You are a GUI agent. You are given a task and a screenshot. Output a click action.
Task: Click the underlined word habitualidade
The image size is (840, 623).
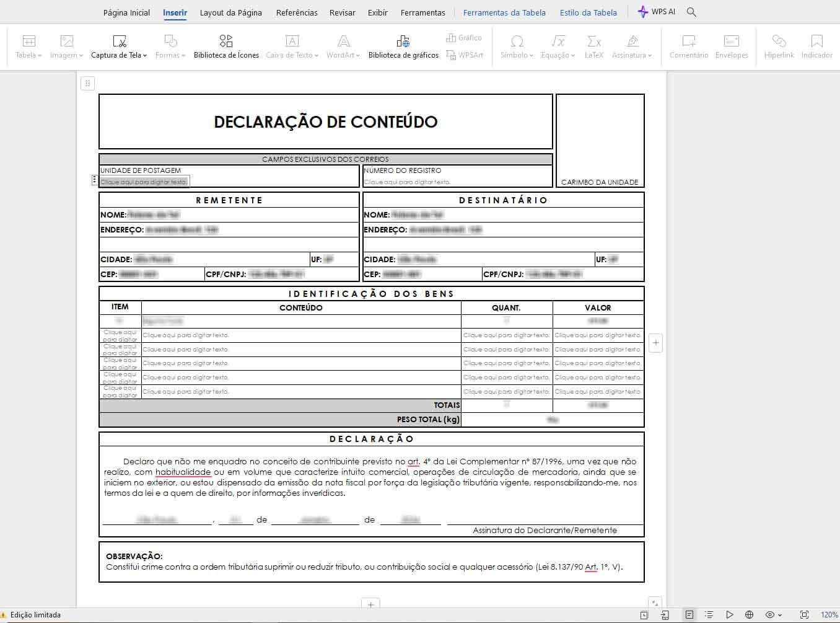(183, 472)
